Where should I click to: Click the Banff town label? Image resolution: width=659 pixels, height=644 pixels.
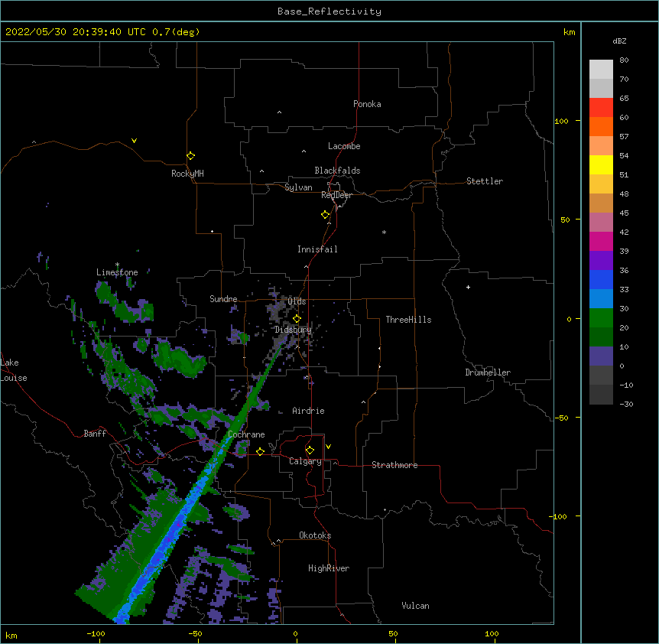click(95, 434)
